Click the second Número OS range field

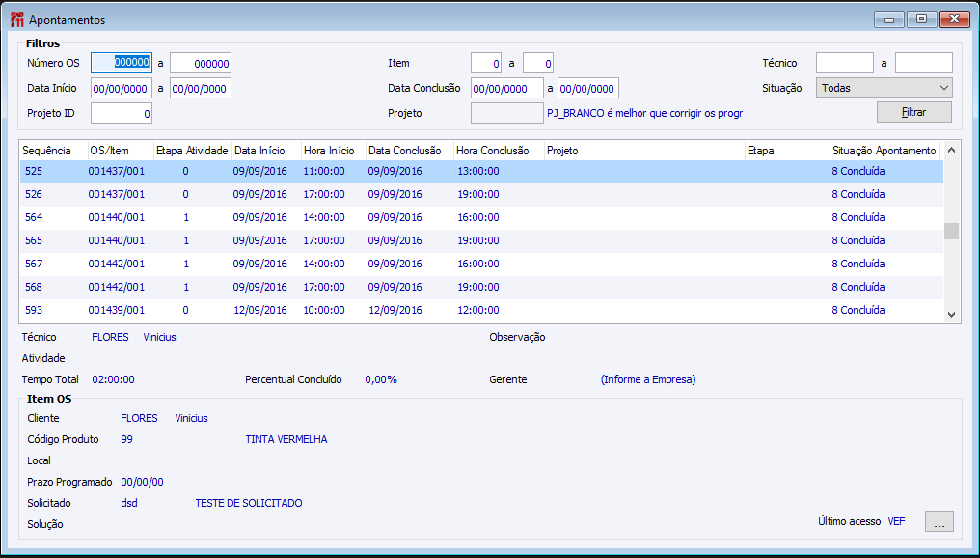[x=201, y=63]
